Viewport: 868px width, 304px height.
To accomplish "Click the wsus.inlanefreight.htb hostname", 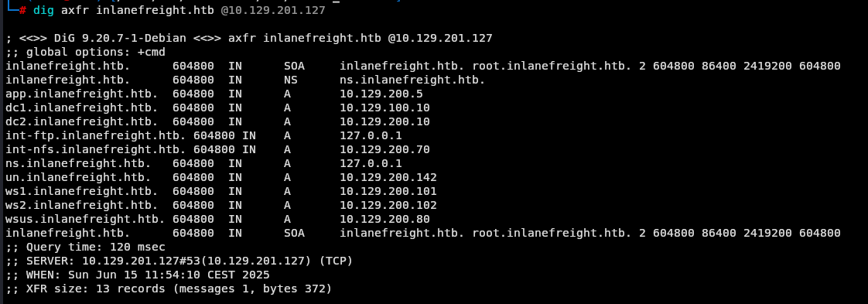I will [85, 219].
